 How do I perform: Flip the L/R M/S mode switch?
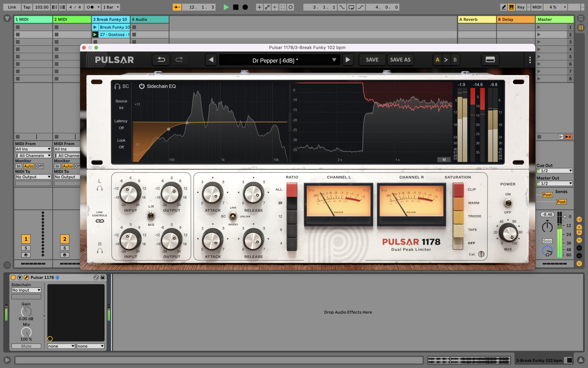coord(151,215)
